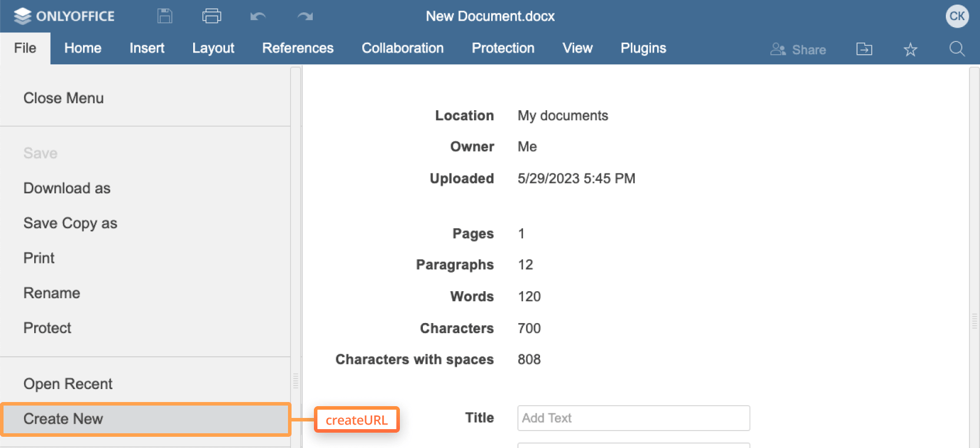Choose Open Recent
Viewport: 980px width, 448px height.
tap(145, 384)
